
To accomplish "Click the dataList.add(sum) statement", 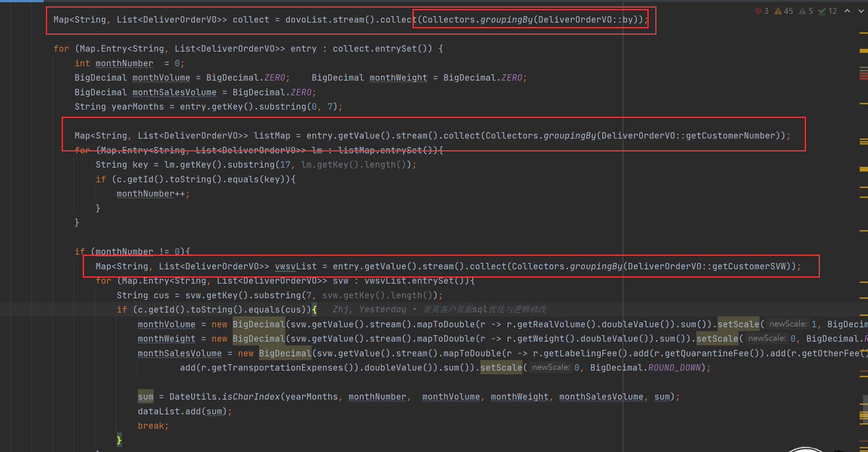I will [184, 411].
